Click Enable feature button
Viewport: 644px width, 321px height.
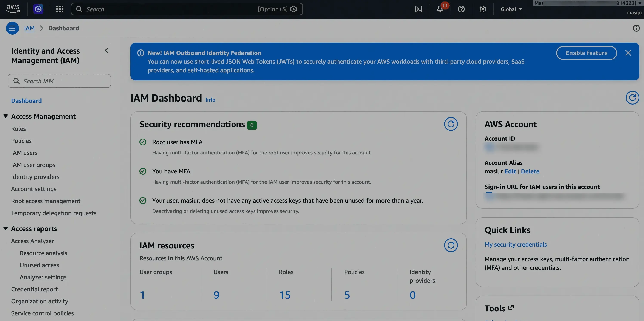[587, 53]
